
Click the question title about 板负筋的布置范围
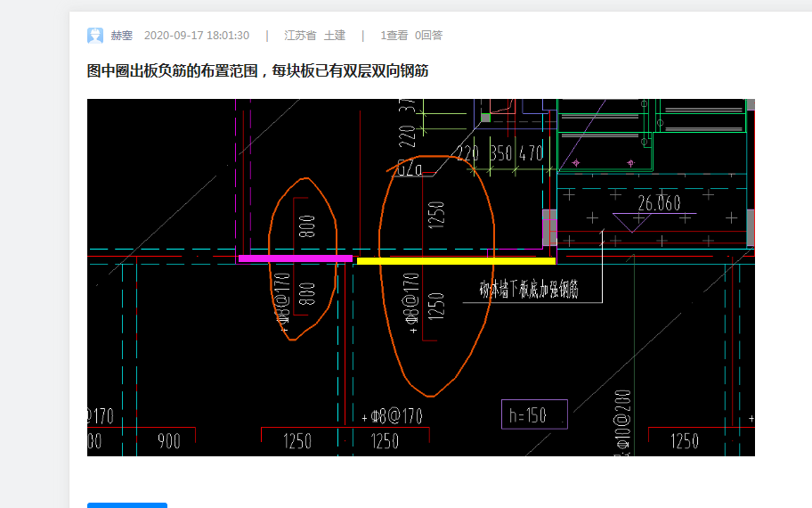coord(257,70)
